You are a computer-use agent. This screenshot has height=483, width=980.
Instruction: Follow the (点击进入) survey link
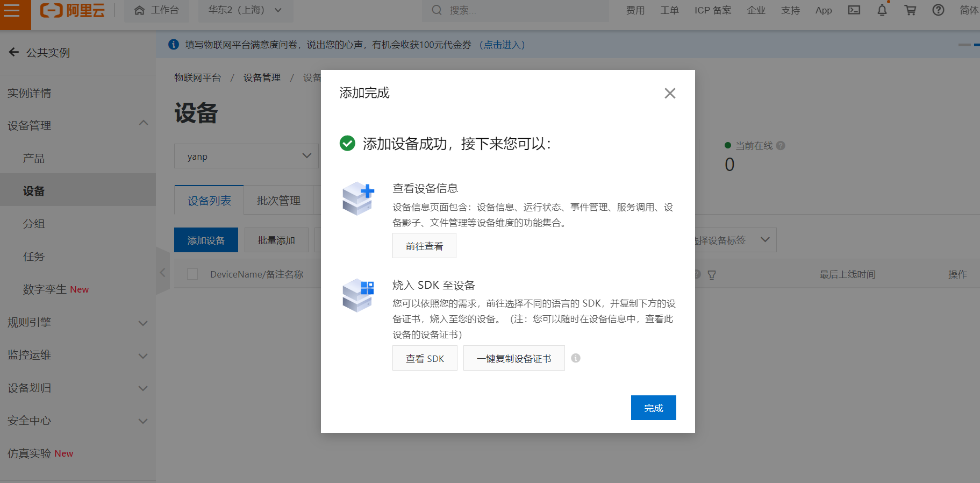click(x=502, y=45)
